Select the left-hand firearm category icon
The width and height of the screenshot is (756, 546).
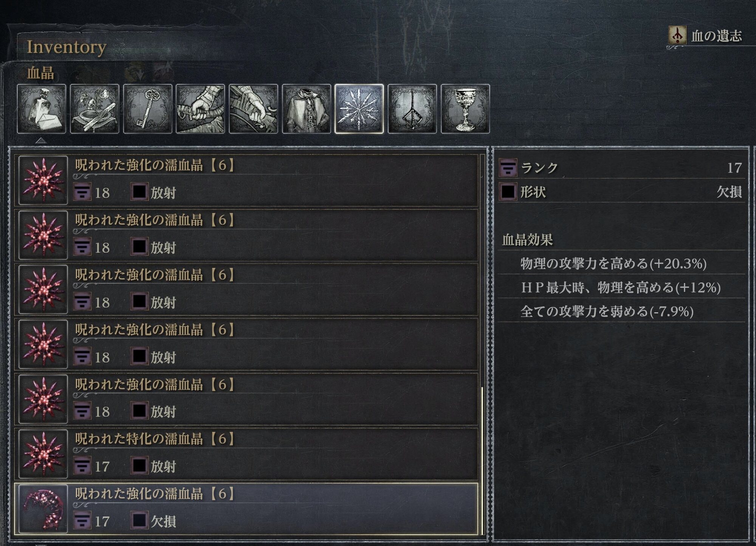pyautogui.click(x=253, y=109)
